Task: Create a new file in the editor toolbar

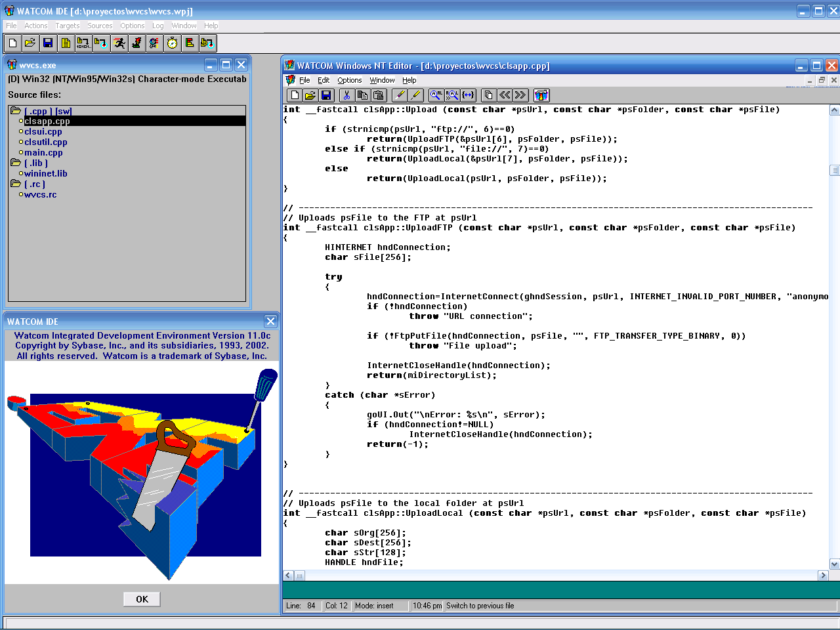Action: click(295, 95)
